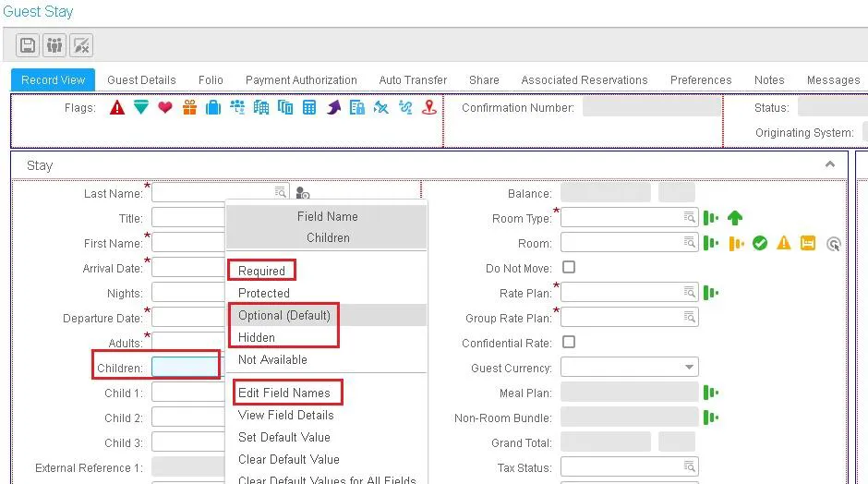This screenshot has height=484, width=868.
Task: Switch to the Guest Details tab
Action: point(141,79)
